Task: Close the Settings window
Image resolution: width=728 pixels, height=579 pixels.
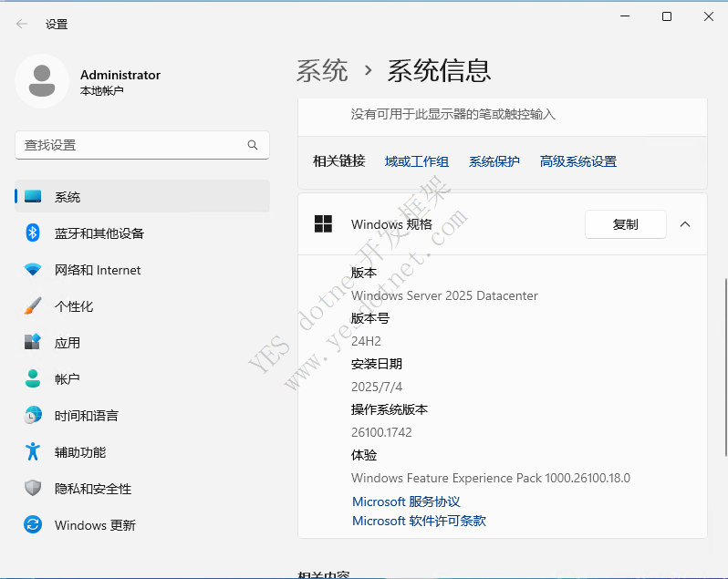Action: coord(709,16)
